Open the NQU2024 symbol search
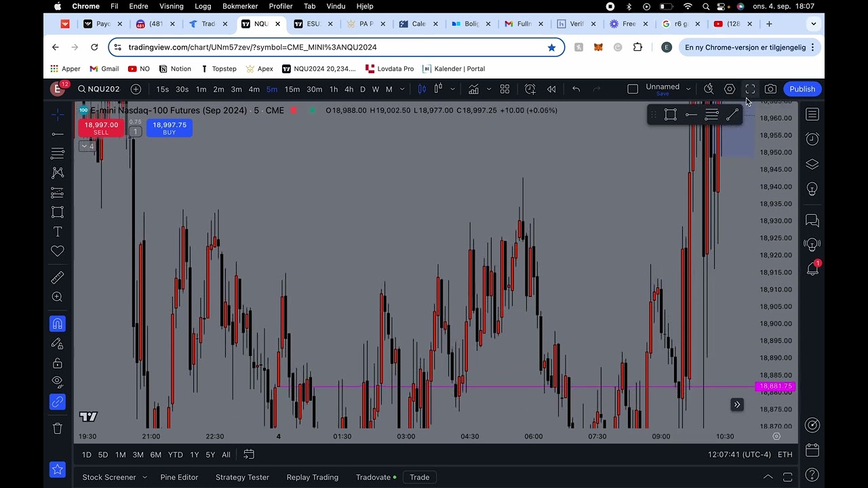Viewport: 868px width, 488px height. 98,89
